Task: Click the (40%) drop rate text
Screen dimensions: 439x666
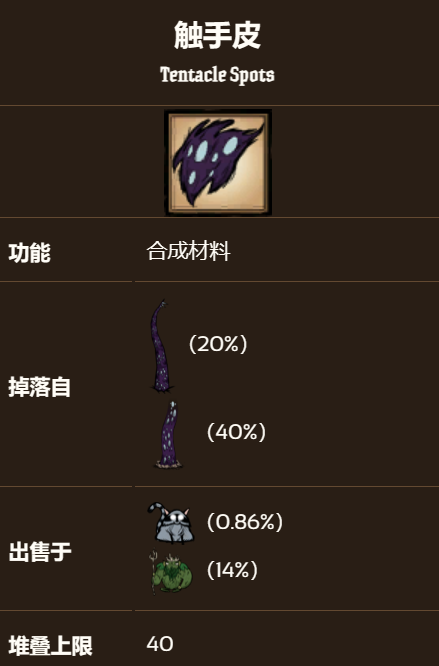Action: pos(236,432)
